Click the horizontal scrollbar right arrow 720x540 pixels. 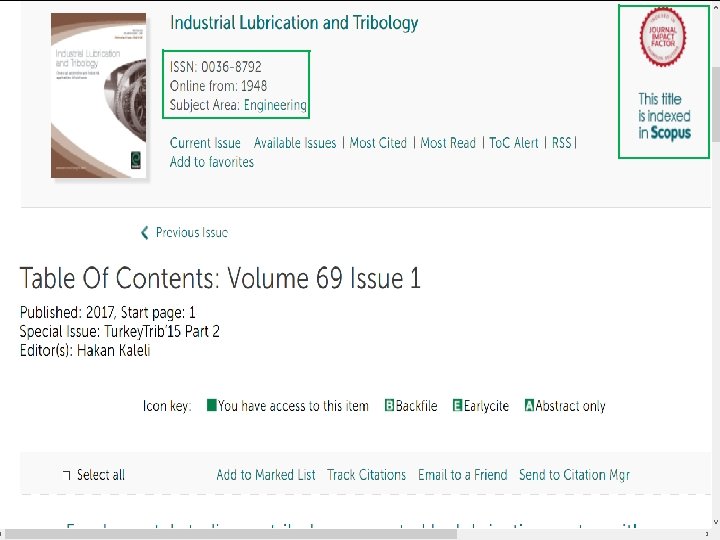[708, 534]
